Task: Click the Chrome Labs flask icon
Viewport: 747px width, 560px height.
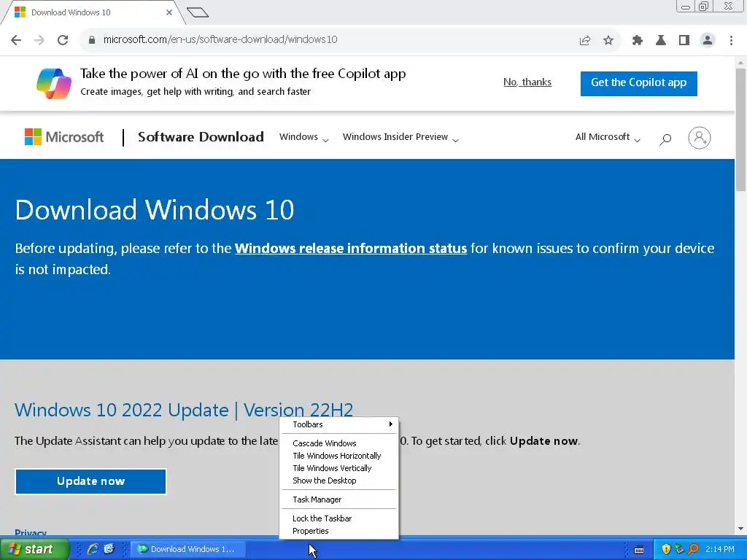Action: pos(661,41)
